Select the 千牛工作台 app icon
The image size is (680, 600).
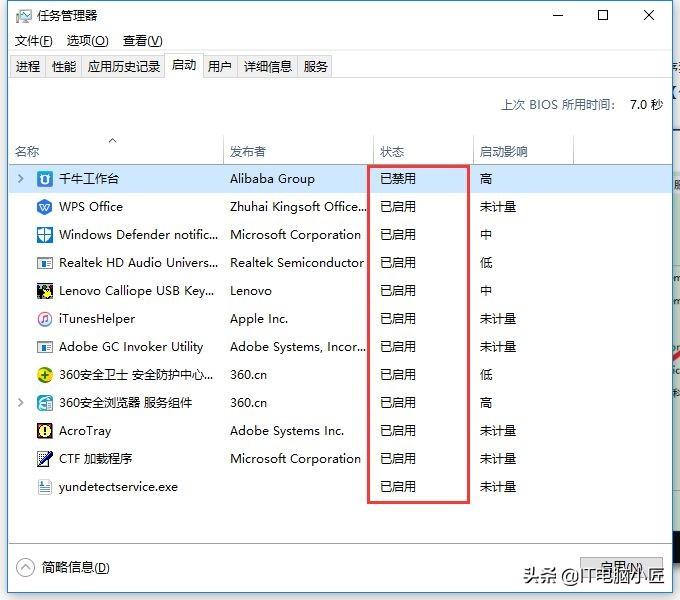45,179
